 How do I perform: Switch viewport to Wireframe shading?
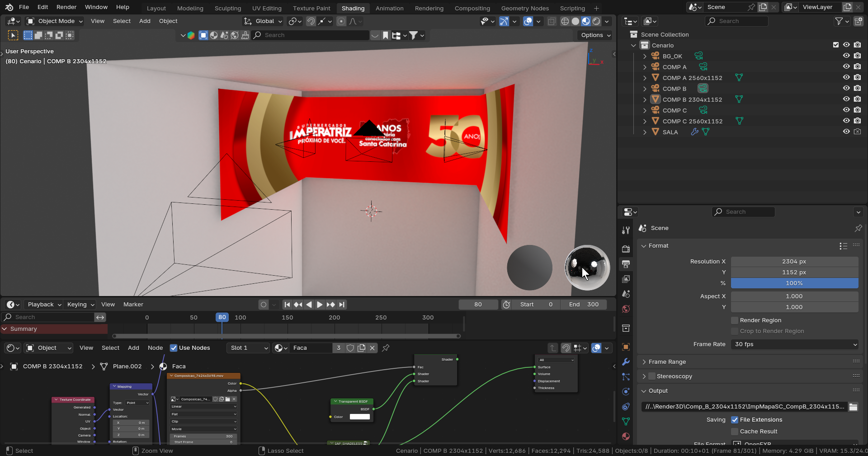coord(565,21)
